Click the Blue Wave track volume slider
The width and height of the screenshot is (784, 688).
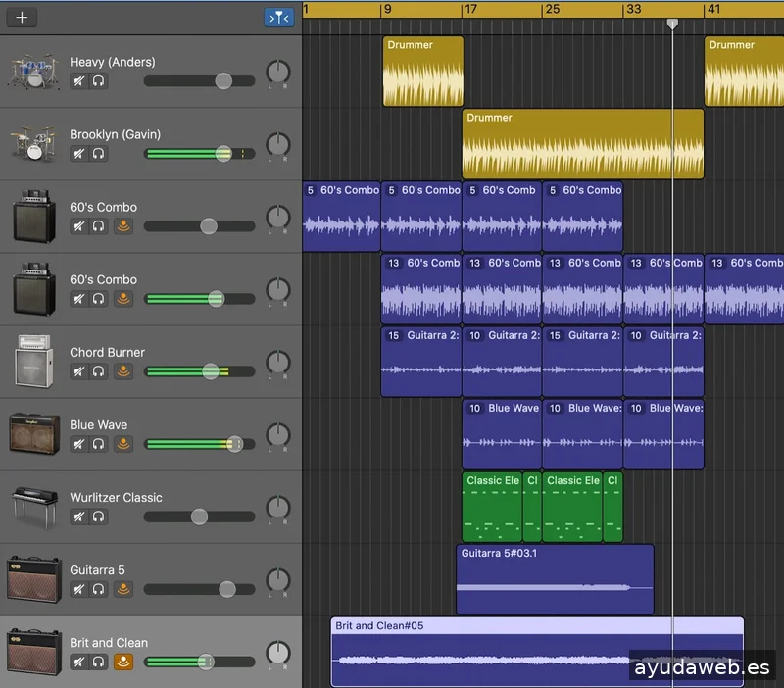(x=234, y=444)
